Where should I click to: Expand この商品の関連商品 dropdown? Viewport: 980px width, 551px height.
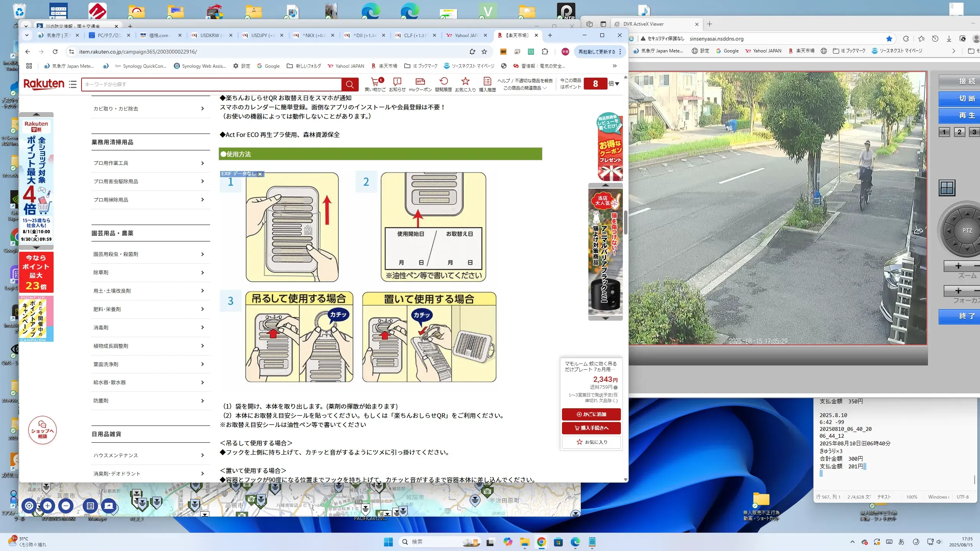525,88
